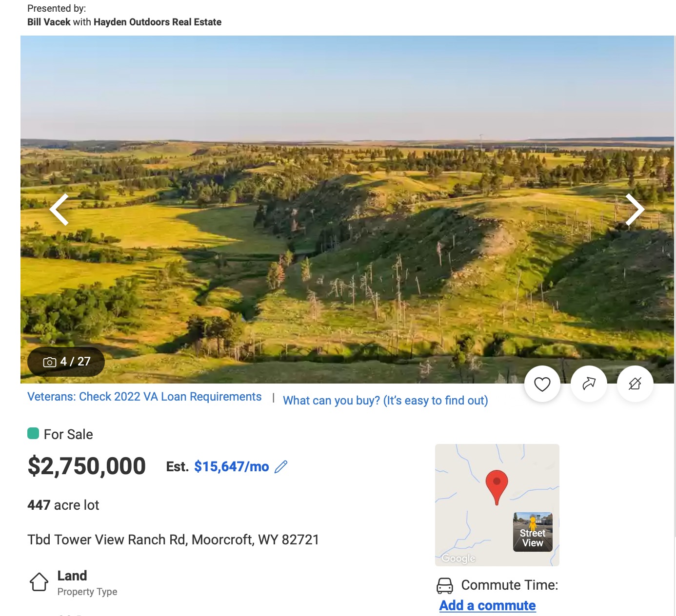Open the 'What can you buy?' link
Image resolution: width=676 pixels, height=616 pixels.
[385, 401]
